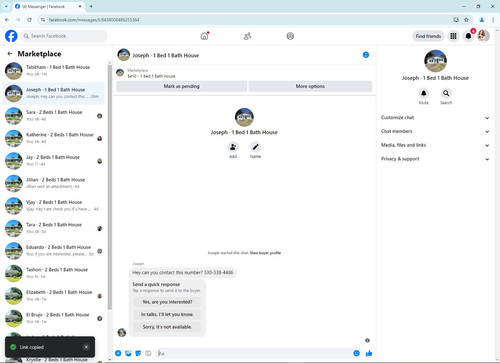Image resolution: width=500 pixels, height=363 pixels.
Task: Open the Groups icon in top navigation
Action: [290, 36]
